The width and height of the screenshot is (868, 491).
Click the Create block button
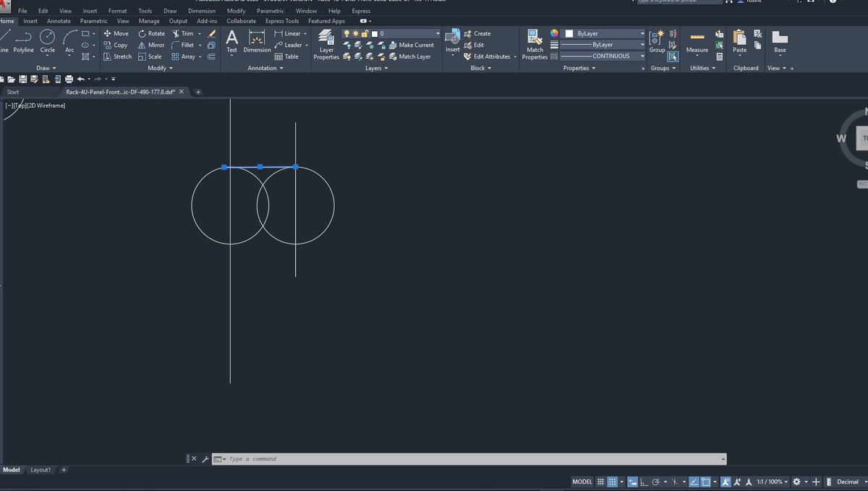pyautogui.click(x=477, y=33)
